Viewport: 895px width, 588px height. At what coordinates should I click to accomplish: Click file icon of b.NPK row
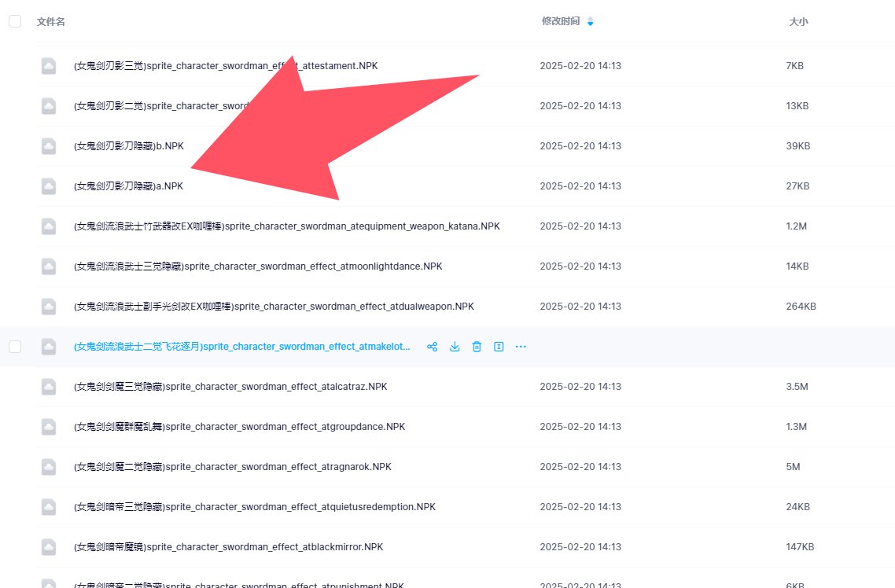49,146
